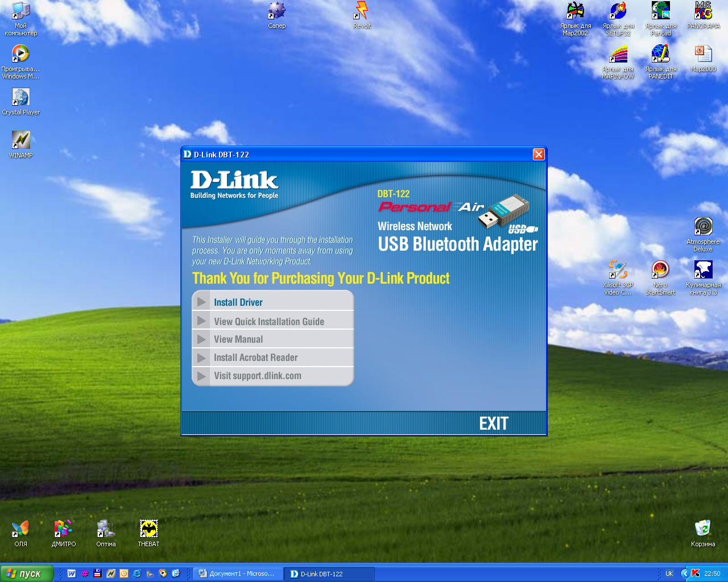Image resolution: width=728 pixels, height=582 pixels.
Task: Select ДМИТРО desktop icon
Action: pyautogui.click(x=64, y=534)
